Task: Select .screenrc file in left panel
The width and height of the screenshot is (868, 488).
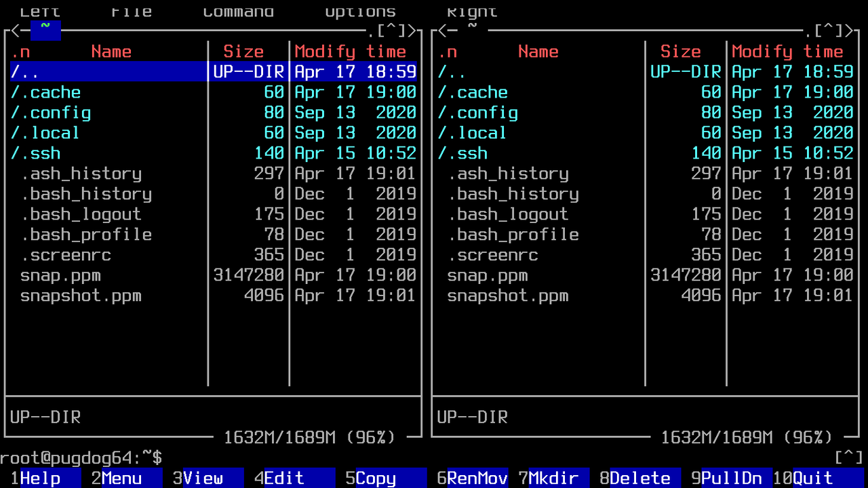Action: click(213, 254)
